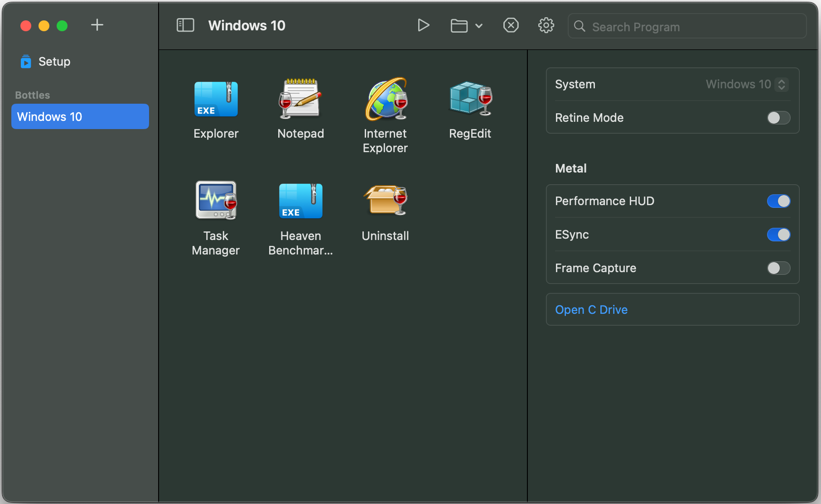Maximize the window with green button
This screenshot has height=504, width=821.
pyautogui.click(x=62, y=26)
